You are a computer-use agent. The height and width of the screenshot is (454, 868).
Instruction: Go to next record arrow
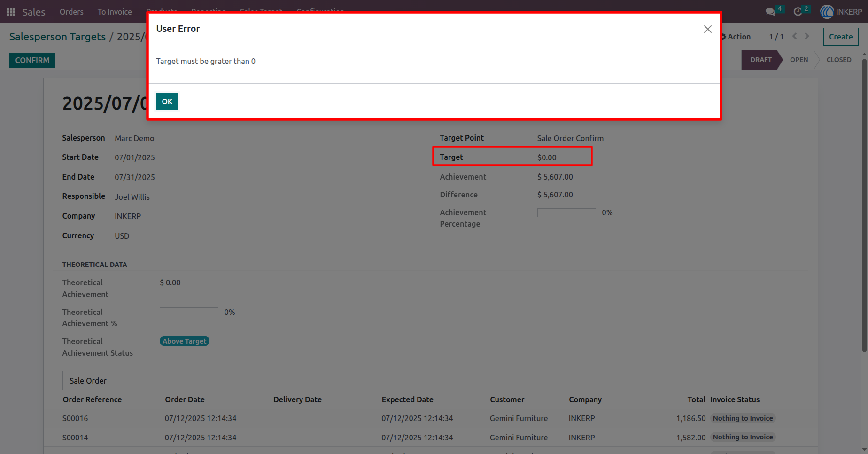pyautogui.click(x=807, y=36)
